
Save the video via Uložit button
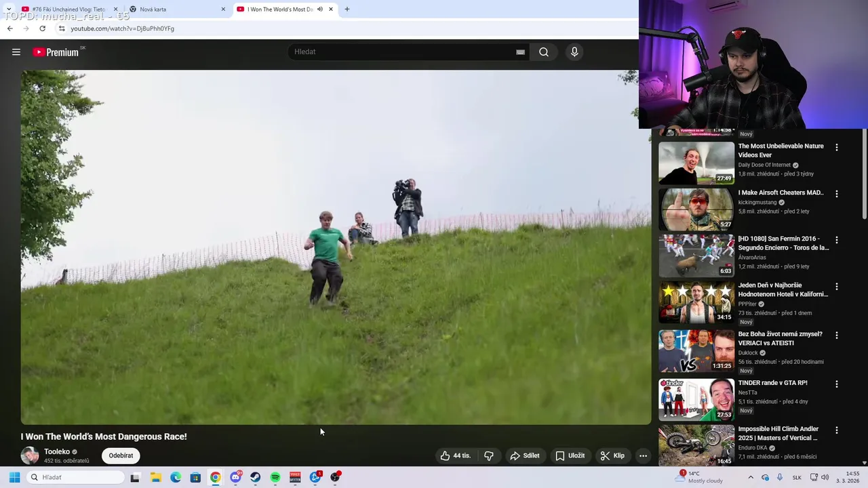(570, 455)
